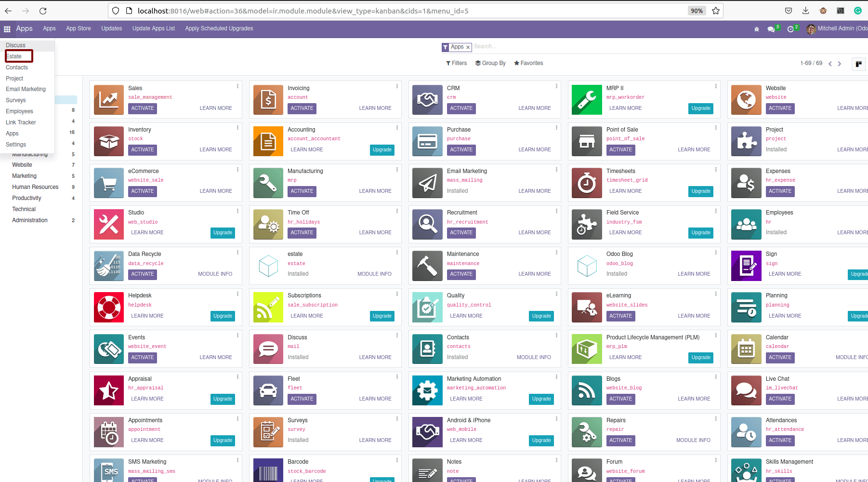The height and width of the screenshot is (482, 868).
Task: Click Learn More on Invoicing
Action: [x=375, y=108]
